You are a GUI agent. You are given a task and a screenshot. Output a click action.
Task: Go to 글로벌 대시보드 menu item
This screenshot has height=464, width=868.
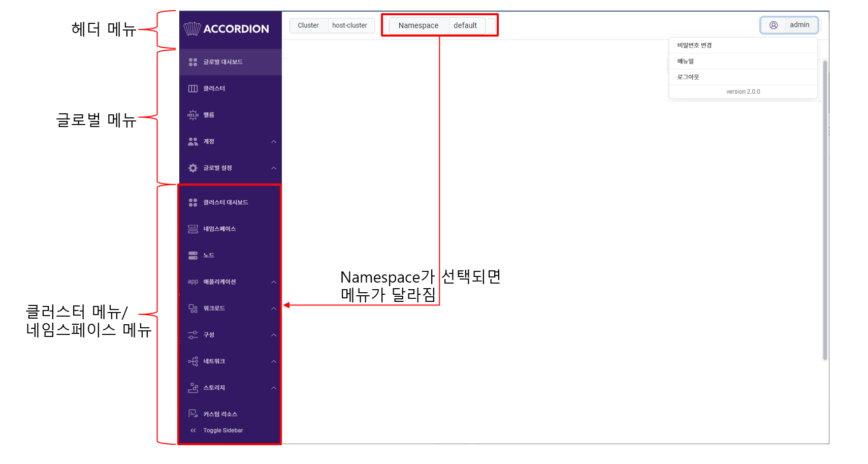(230, 62)
